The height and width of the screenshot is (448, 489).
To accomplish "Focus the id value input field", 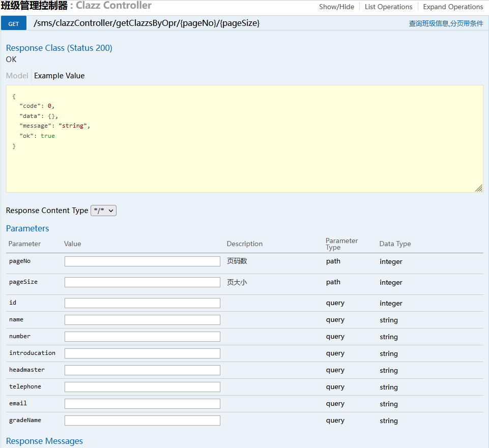I will pyautogui.click(x=142, y=303).
